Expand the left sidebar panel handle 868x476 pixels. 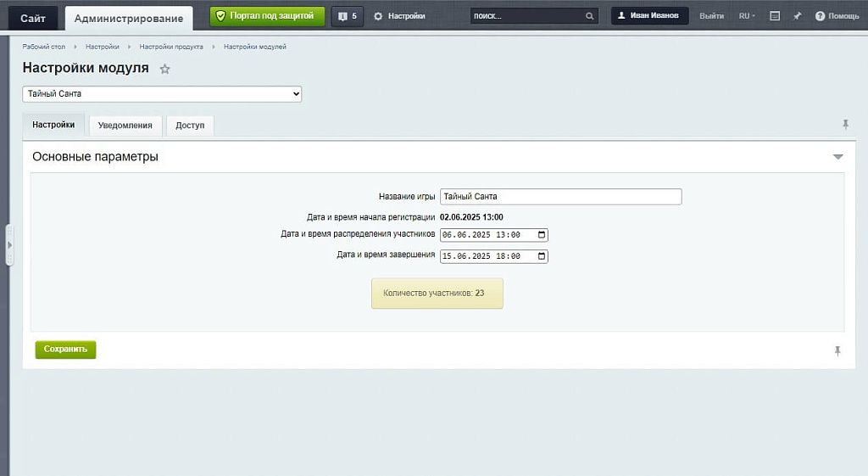9,244
